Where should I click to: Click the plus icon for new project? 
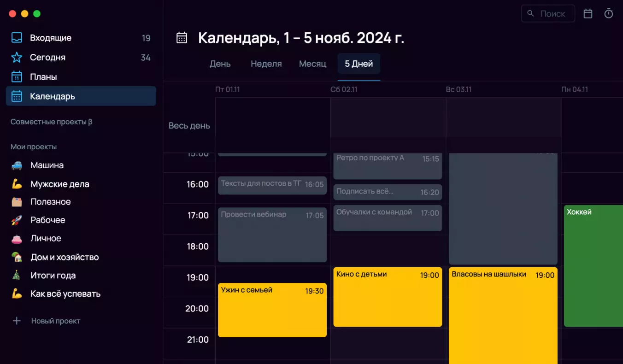pyautogui.click(x=17, y=321)
